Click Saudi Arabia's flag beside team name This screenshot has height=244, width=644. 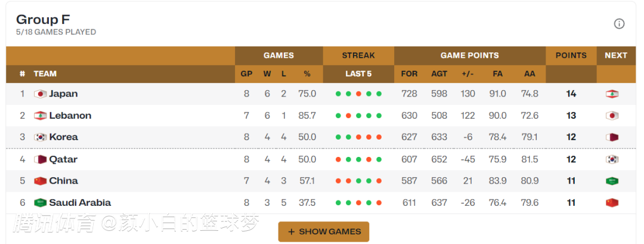click(41, 202)
